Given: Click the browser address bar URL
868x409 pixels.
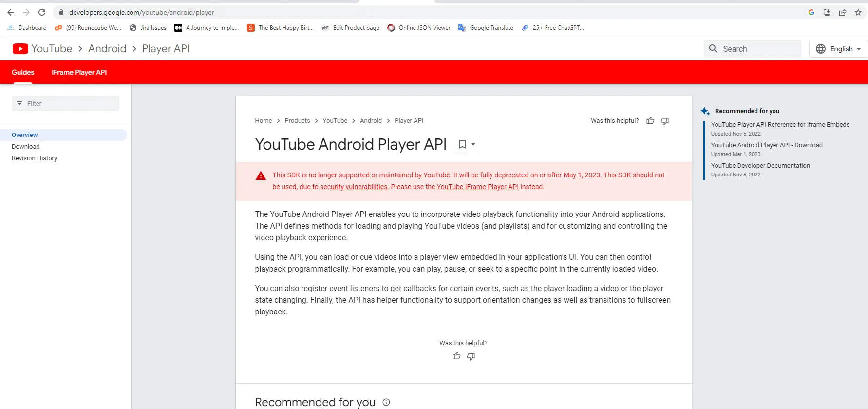Looking at the screenshot, I should [141, 12].
